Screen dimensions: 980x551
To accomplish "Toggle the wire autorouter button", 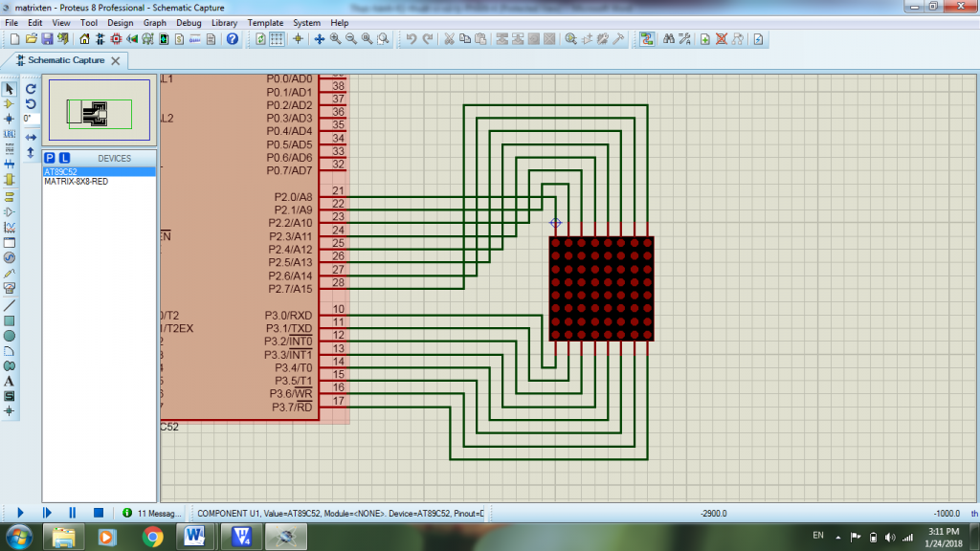I will [647, 39].
